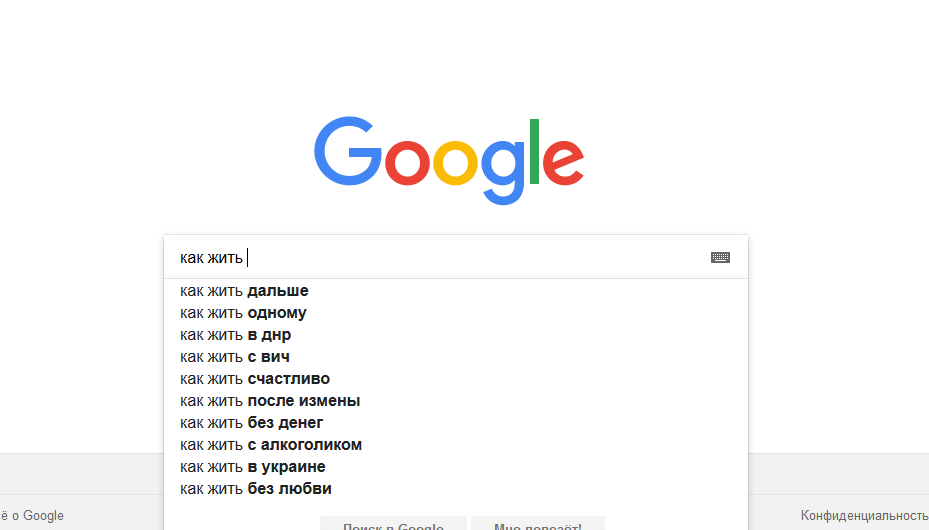Image resolution: width=929 pixels, height=530 pixels.
Task: Pick suggestion 'как жить с вич'
Action: pyautogui.click(x=456, y=356)
